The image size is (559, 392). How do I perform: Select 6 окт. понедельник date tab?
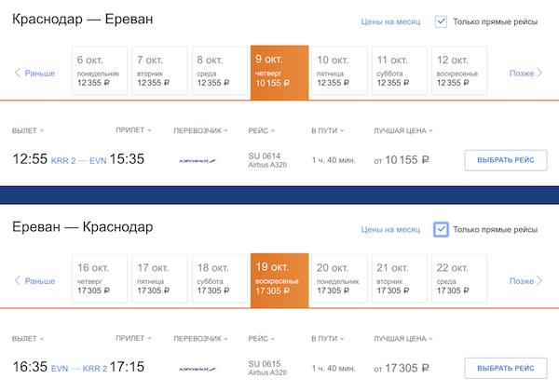click(x=99, y=71)
